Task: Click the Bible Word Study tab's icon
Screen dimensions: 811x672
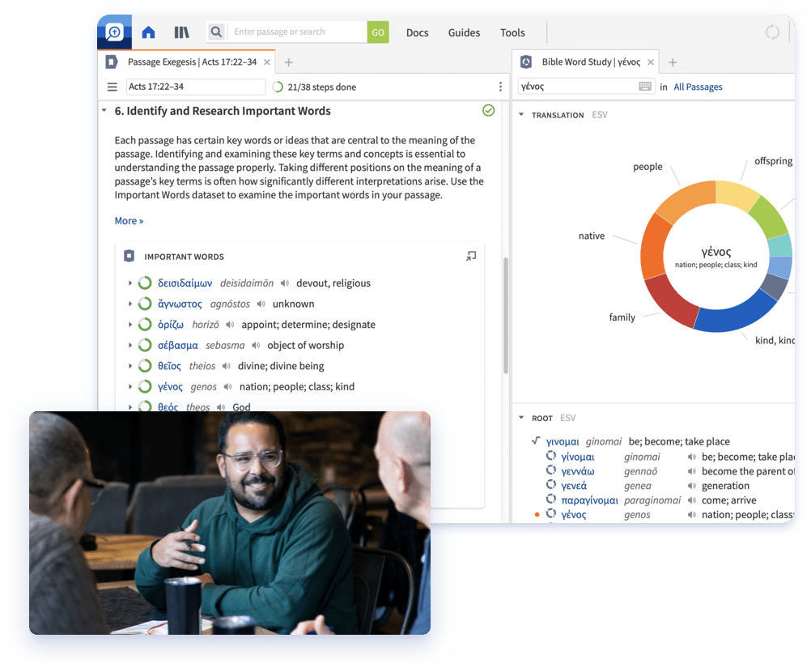Action: 526,62
